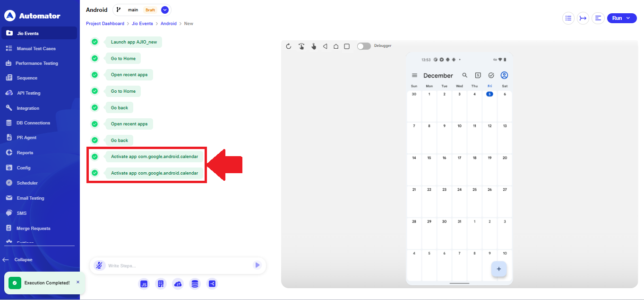Viewport: 644px width, 300px height.
Task: Click the Jio Events breadcrumb link
Action: click(142, 24)
